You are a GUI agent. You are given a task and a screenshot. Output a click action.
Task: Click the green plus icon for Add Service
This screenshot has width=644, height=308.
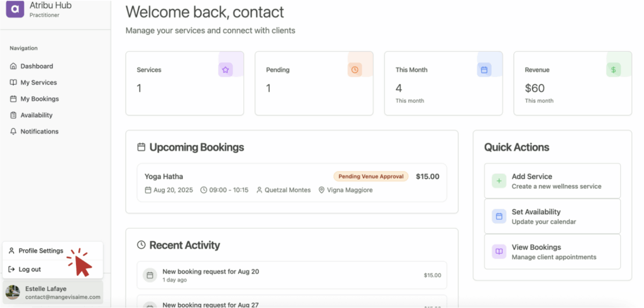499,181
